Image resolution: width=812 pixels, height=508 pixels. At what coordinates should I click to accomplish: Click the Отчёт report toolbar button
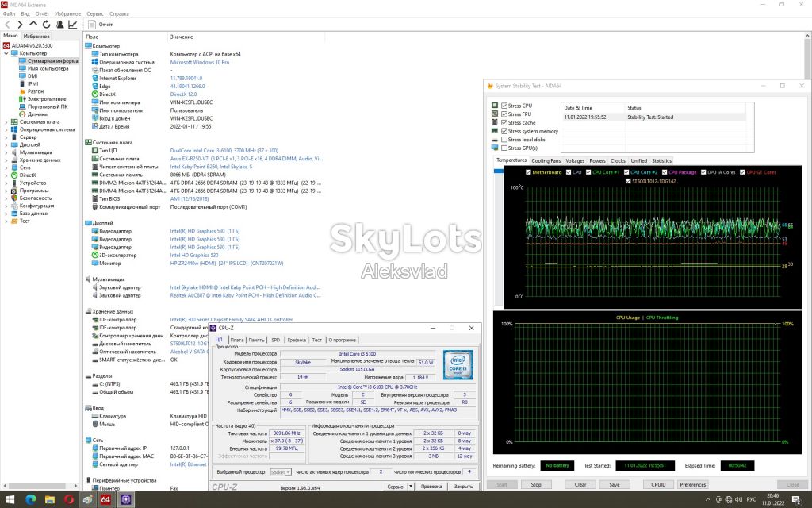pyautogui.click(x=101, y=25)
